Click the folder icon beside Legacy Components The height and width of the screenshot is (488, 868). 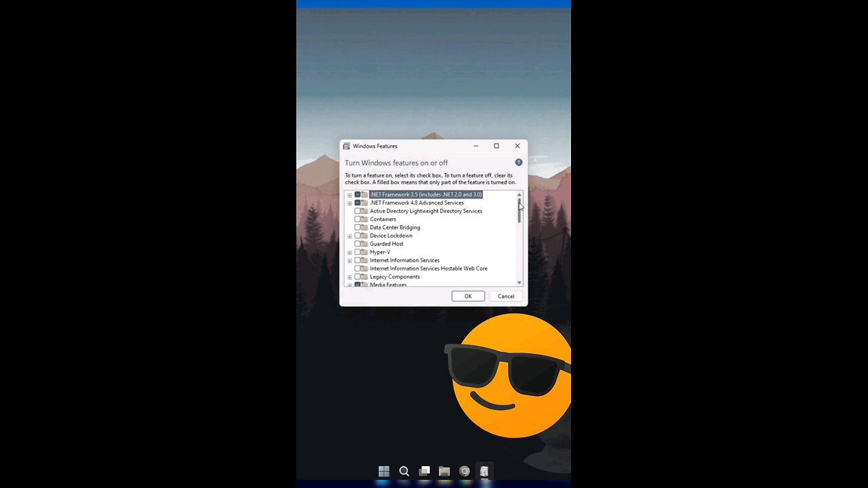click(x=365, y=277)
